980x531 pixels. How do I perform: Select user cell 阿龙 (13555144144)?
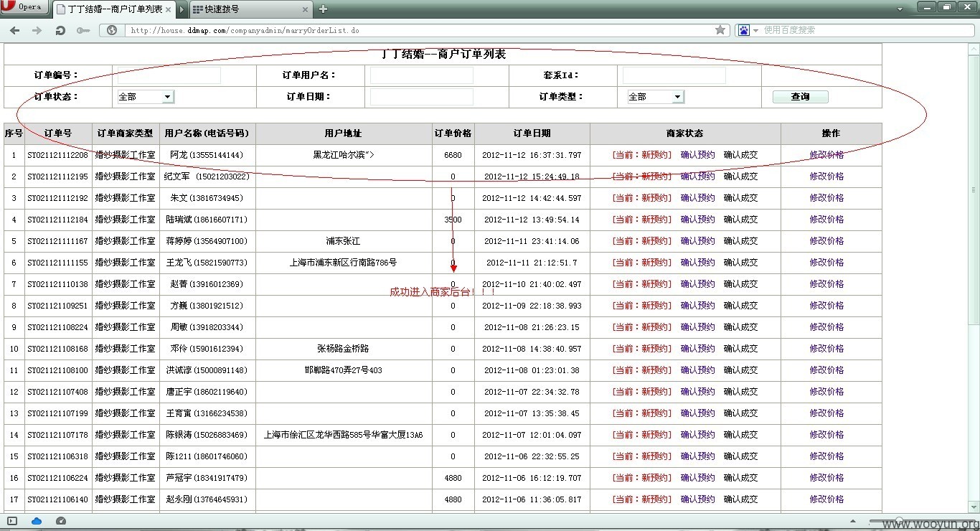pyautogui.click(x=207, y=155)
